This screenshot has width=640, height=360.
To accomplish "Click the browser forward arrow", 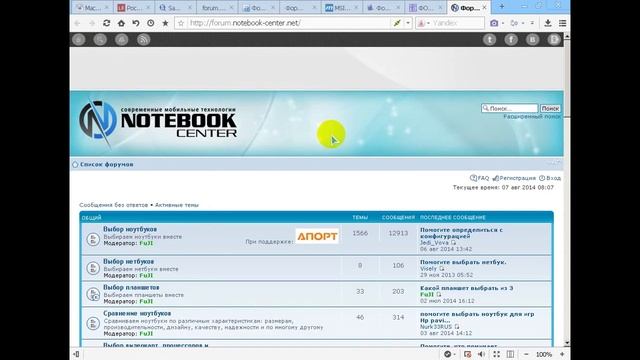I will [x=92, y=23].
